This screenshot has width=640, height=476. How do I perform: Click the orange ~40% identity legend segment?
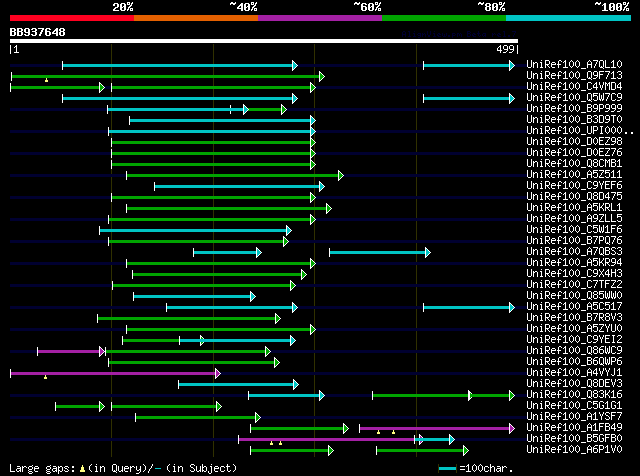pyautogui.click(x=196, y=18)
